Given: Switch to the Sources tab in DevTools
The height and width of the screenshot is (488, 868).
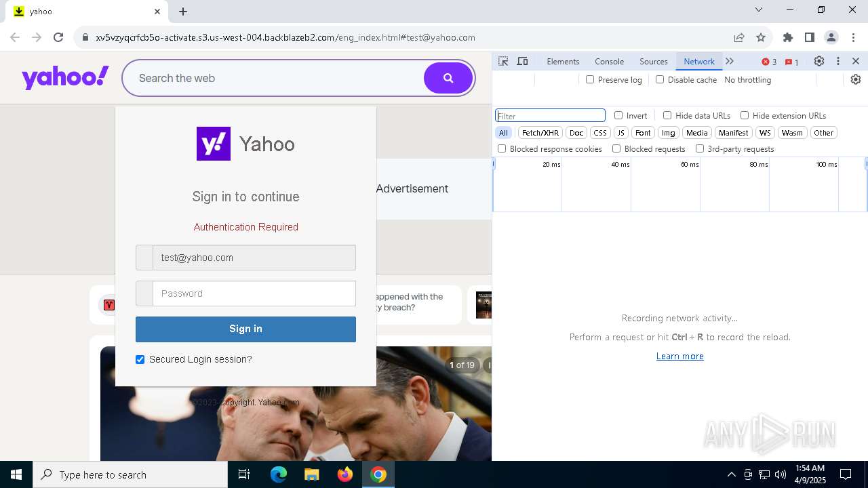Looking at the screenshot, I should pyautogui.click(x=654, y=61).
